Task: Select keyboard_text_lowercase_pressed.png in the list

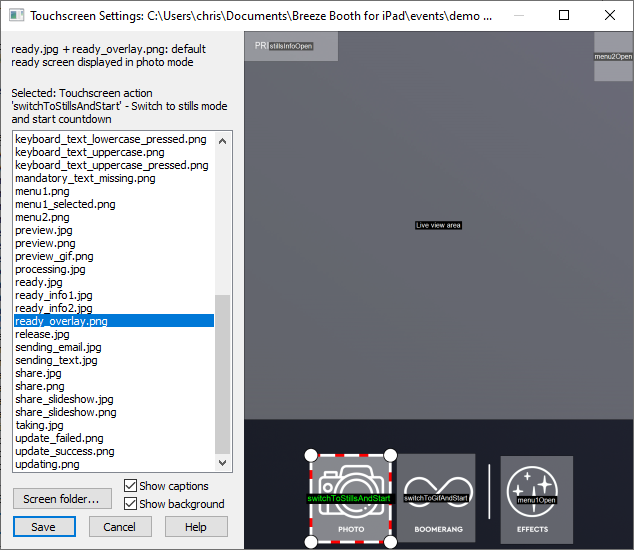Action: 114,139
